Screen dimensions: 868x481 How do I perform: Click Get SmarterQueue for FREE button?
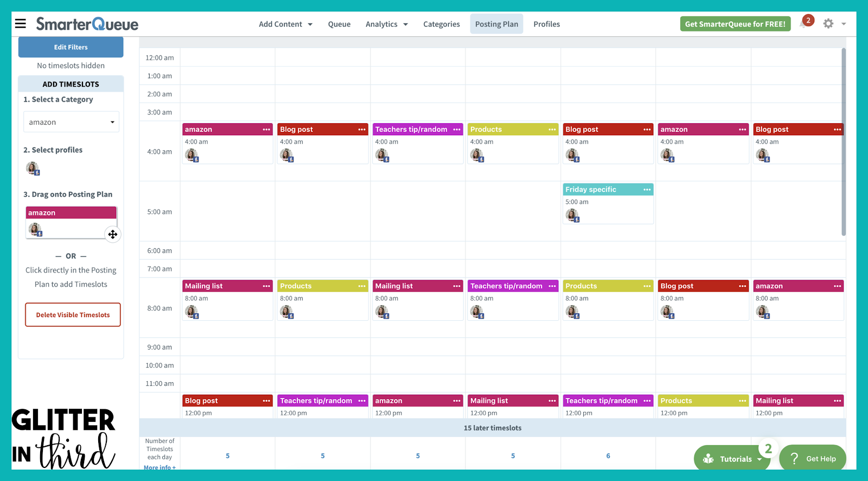735,24
